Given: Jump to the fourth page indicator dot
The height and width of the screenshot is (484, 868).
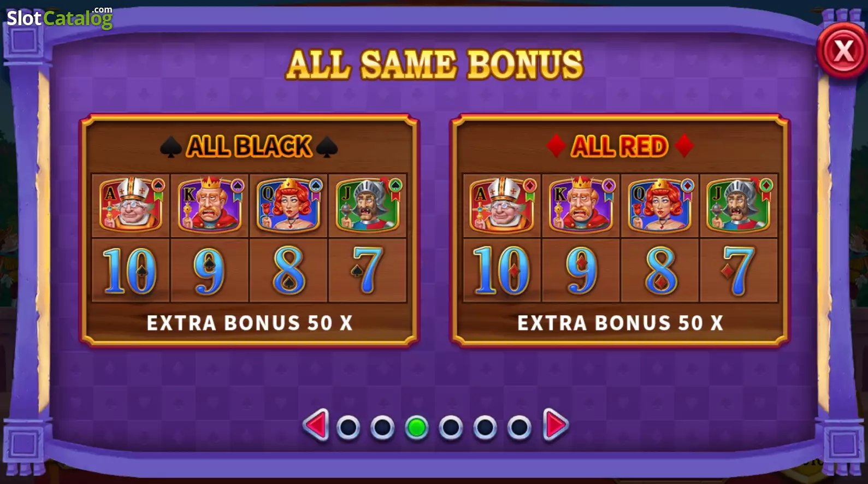Looking at the screenshot, I should pyautogui.click(x=451, y=428).
